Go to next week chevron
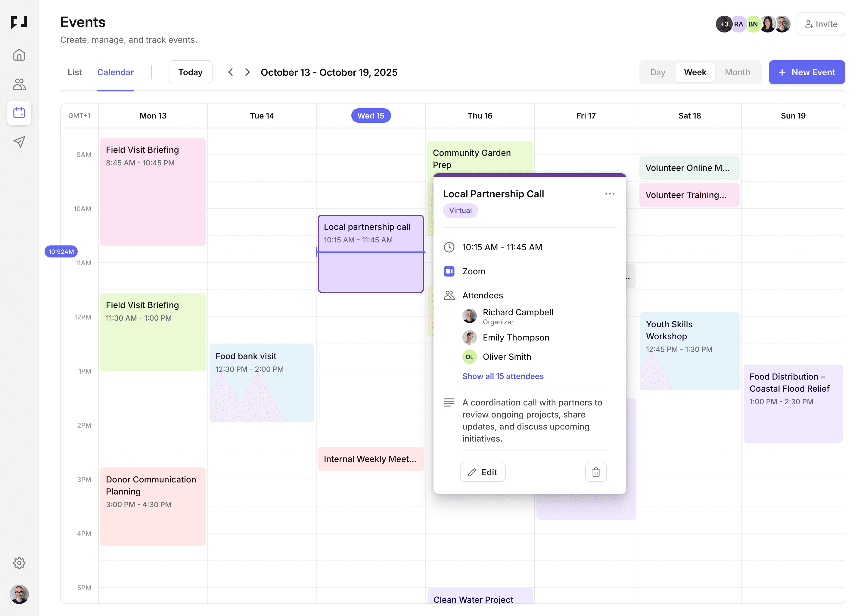This screenshot has height=616, width=867. (247, 72)
